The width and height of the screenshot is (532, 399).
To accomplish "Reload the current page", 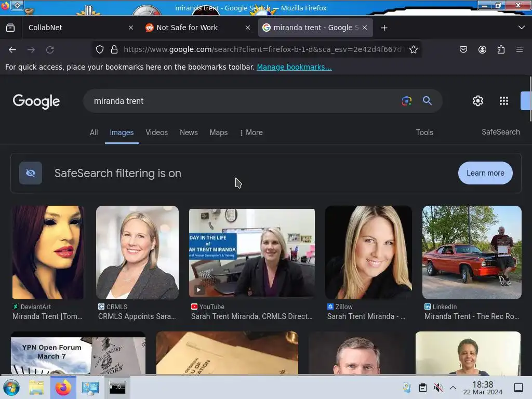I will pos(50,49).
